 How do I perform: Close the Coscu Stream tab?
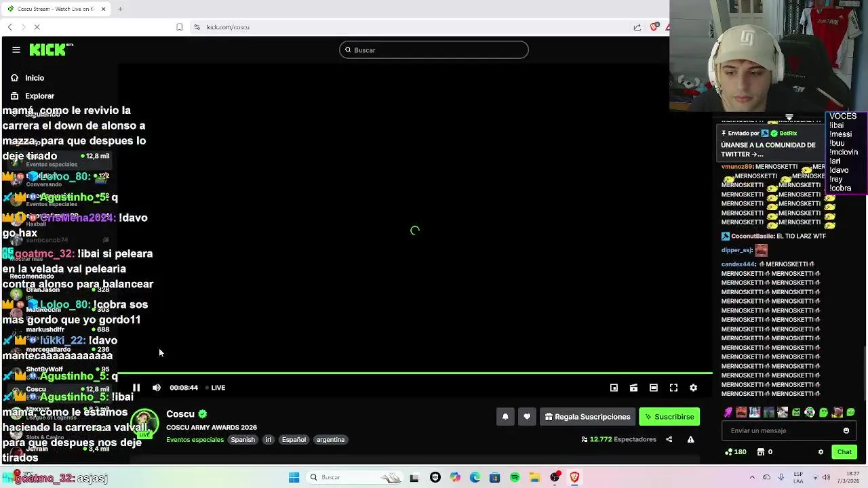point(103,9)
